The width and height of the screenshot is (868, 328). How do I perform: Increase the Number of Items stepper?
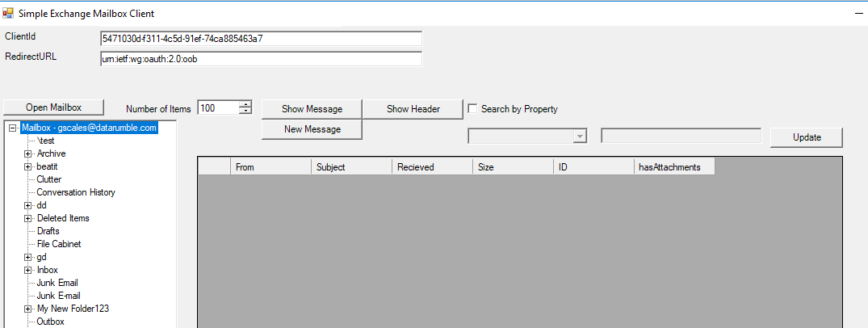245,105
